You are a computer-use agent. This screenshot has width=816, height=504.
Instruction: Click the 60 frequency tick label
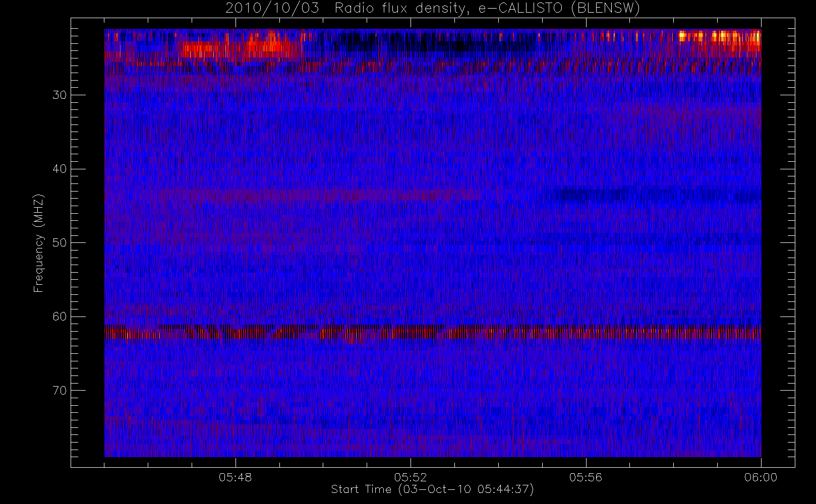[x=60, y=317]
